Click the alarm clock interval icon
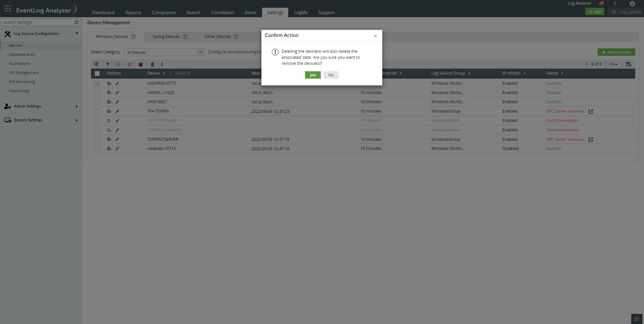Image resolution: width=644 pixels, height=324 pixels. coord(141,65)
